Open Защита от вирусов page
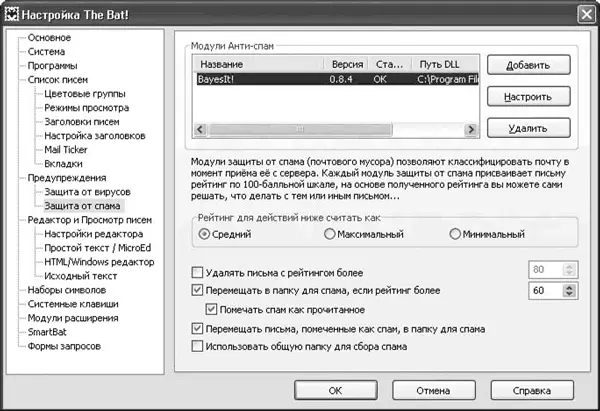The image size is (600, 411). [x=87, y=192]
